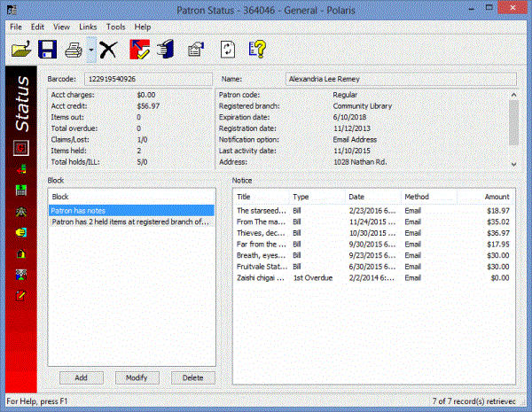This screenshot has width=532, height=412.
Task: Open the Links menu
Action: click(x=88, y=27)
